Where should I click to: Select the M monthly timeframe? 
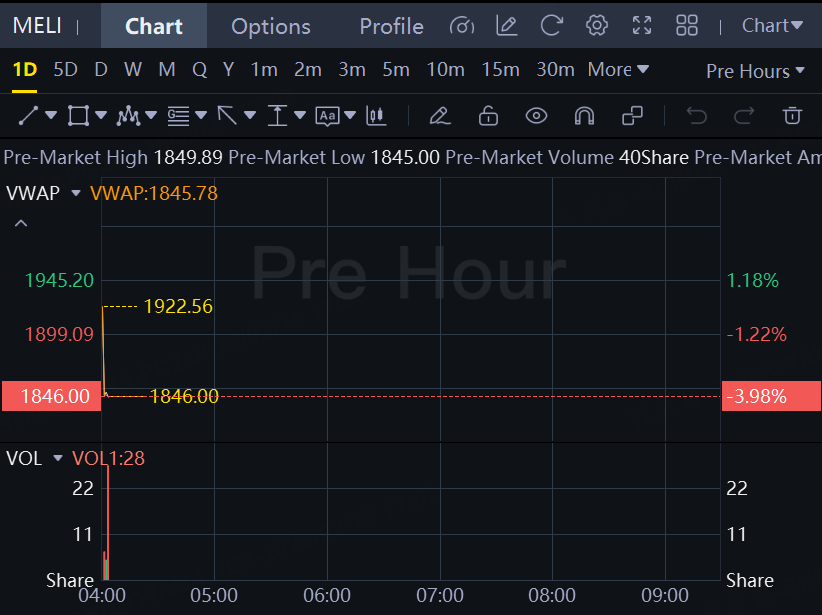167,69
